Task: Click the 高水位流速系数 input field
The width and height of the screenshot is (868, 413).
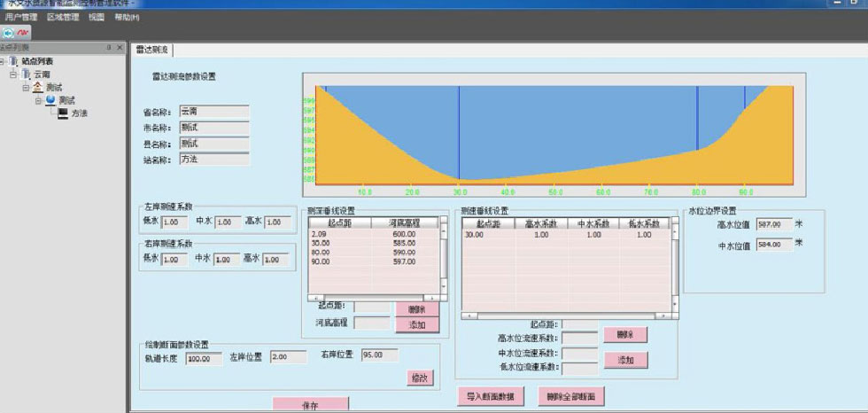Action: coord(580,339)
